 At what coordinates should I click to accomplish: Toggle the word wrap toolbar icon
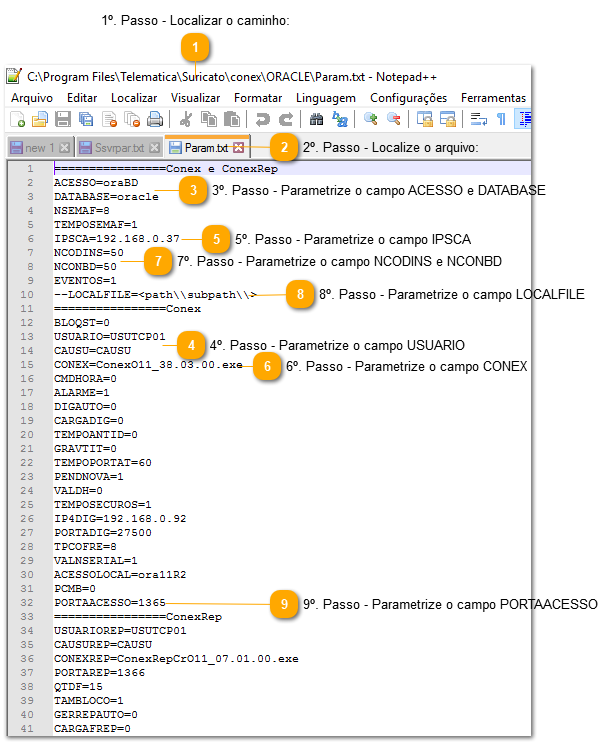[479, 120]
